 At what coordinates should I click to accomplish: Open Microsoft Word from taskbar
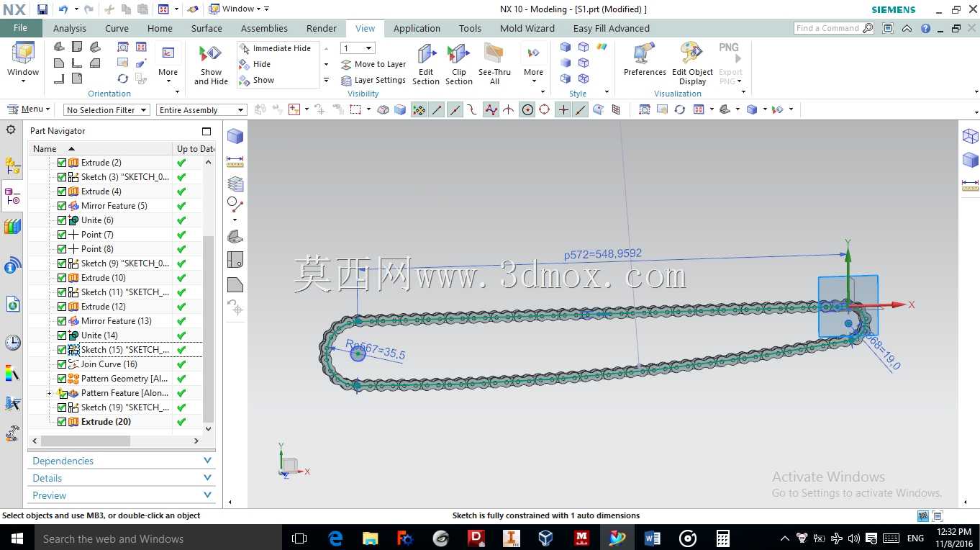tap(653, 538)
